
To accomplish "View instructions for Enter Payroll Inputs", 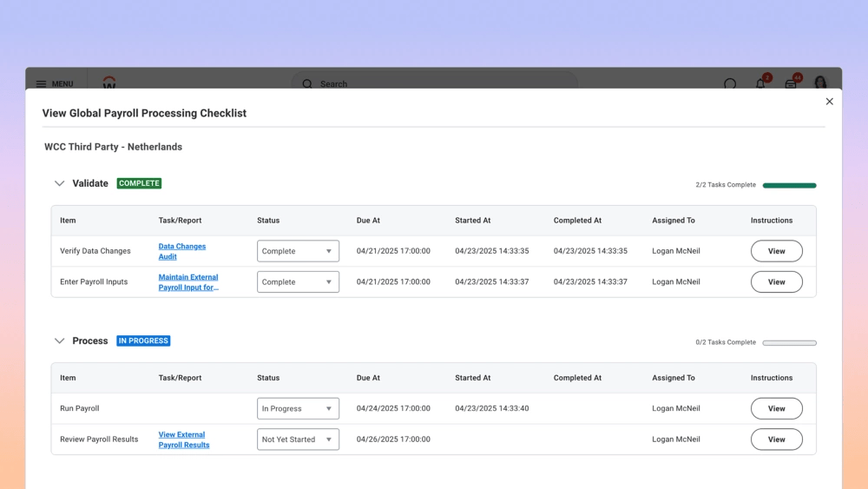I will [x=777, y=282].
